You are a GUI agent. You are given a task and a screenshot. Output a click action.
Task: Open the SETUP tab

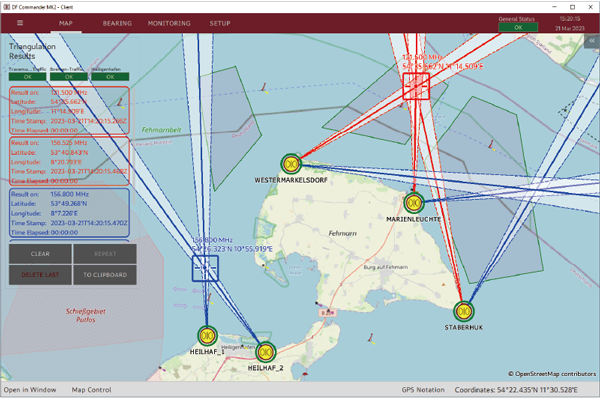[220, 23]
